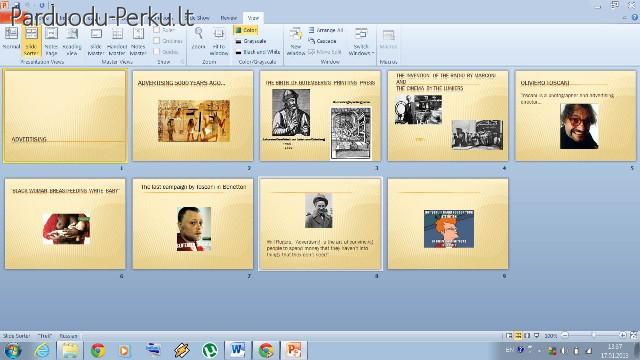640x360 pixels.
Task: Click status bar Slide Sorter icon
Action: click(518, 336)
